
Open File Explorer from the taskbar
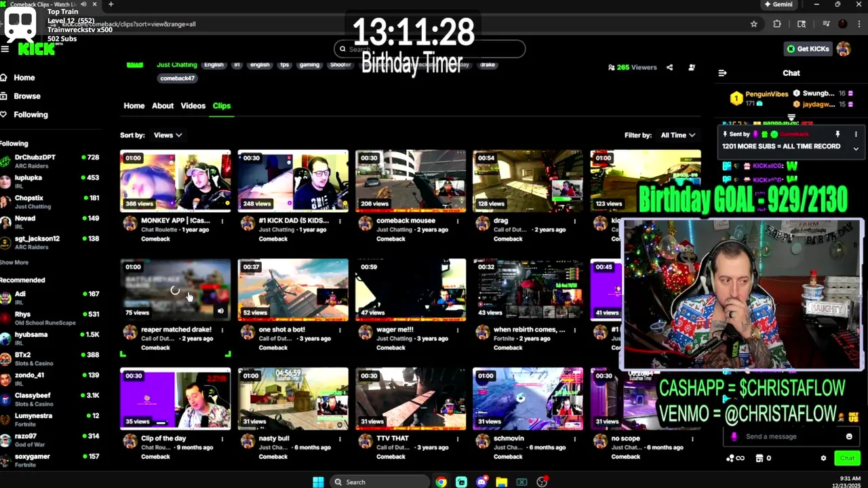pyautogui.click(x=501, y=482)
